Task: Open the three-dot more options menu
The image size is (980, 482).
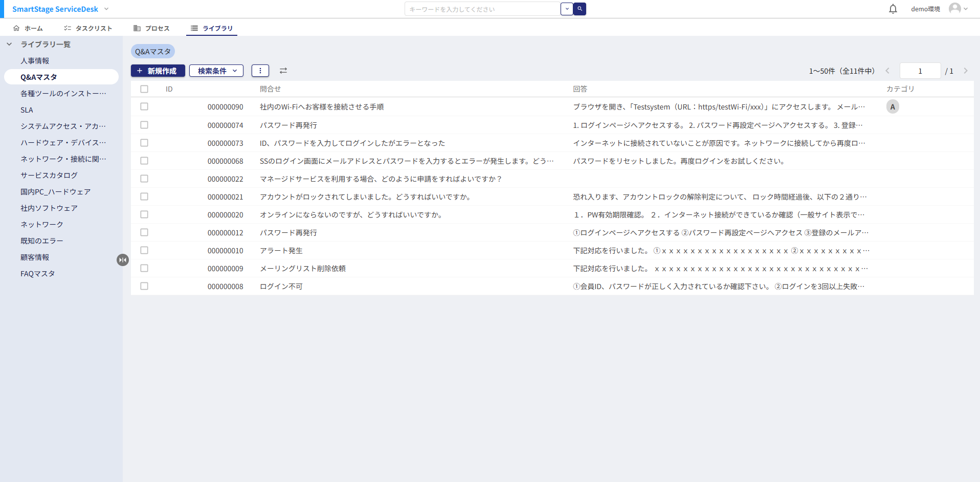Action: coord(260,71)
